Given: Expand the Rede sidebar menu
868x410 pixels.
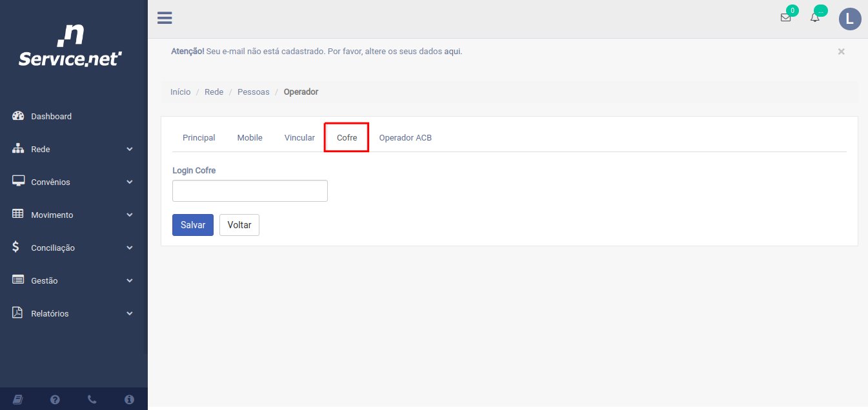Looking at the screenshot, I should [x=74, y=150].
